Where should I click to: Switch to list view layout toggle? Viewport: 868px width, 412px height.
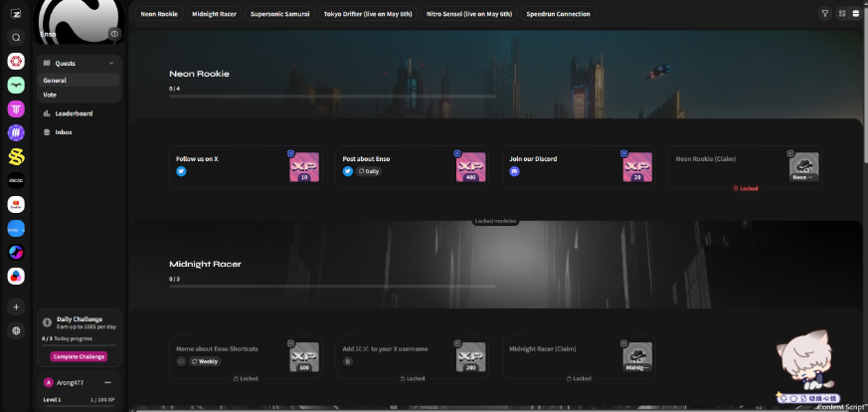tap(856, 14)
